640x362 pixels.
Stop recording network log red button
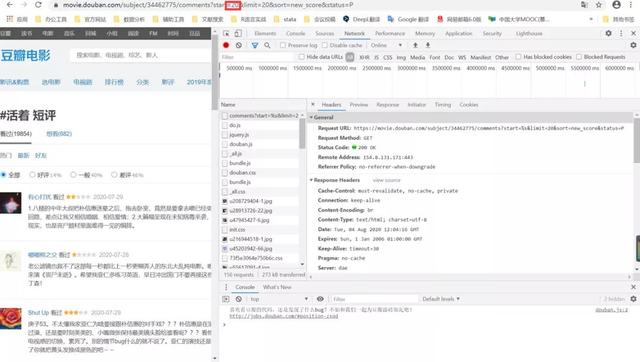point(226,45)
